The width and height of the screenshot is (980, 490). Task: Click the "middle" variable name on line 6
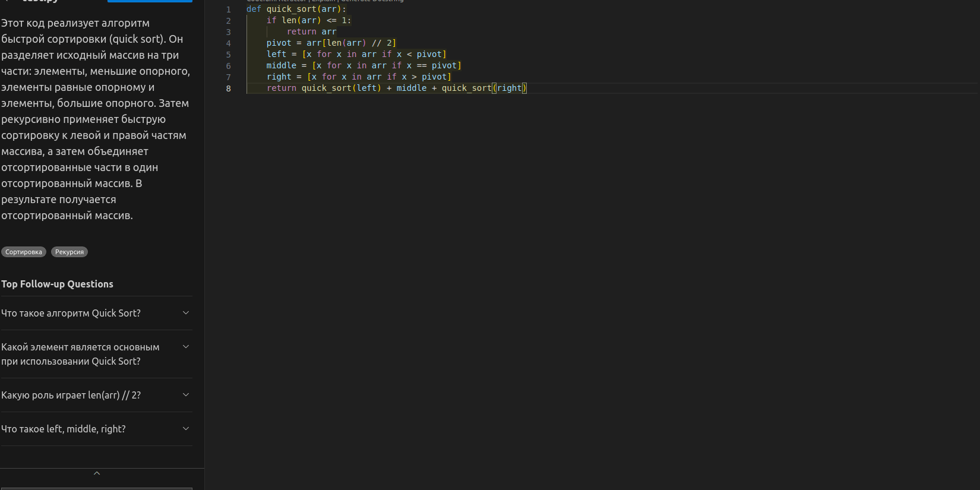click(282, 65)
